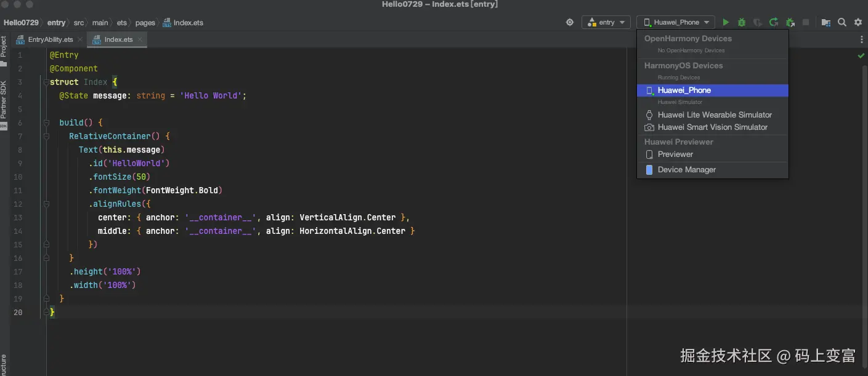This screenshot has width=868, height=376.
Task: Click the @Entry decorator text
Action: (64, 55)
